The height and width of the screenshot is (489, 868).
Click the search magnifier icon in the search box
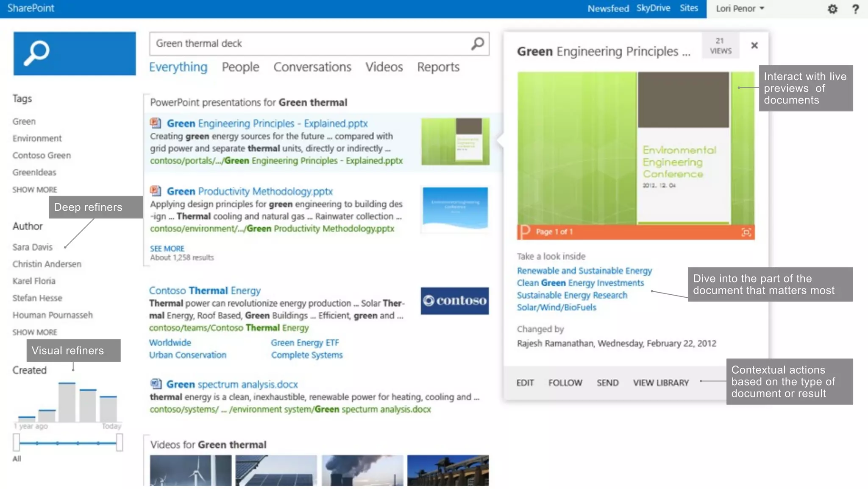pyautogui.click(x=478, y=43)
